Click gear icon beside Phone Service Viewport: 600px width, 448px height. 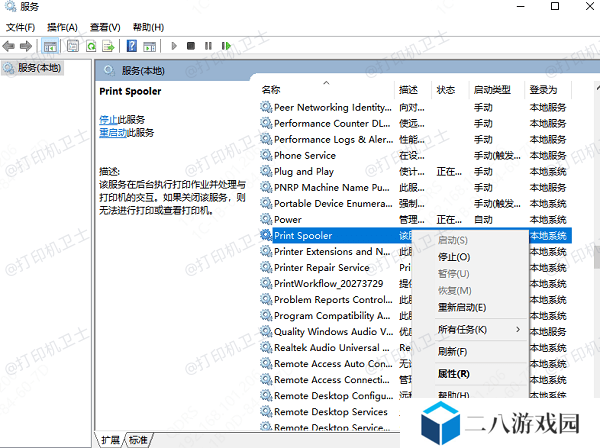[266, 155]
